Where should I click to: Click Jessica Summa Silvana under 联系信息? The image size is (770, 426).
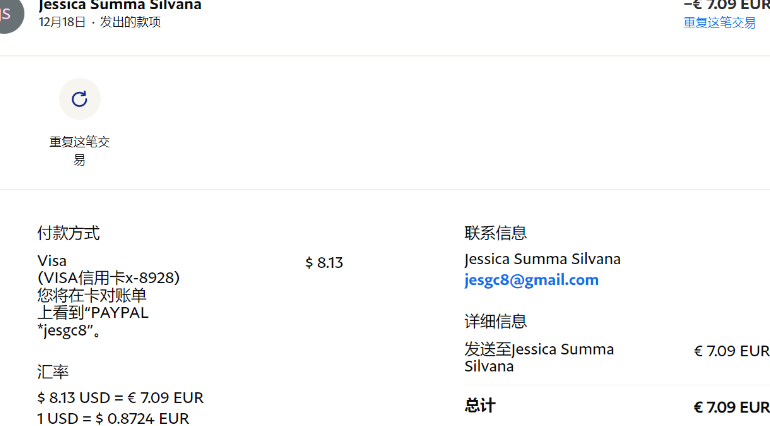pyautogui.click(x=542, y=259)
